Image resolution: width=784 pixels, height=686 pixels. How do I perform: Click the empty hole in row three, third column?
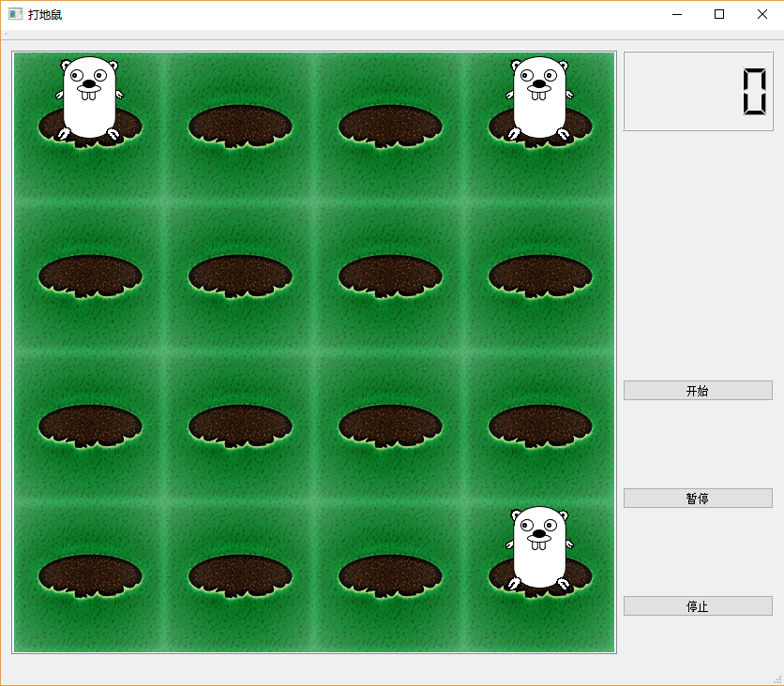pos(390,426)
